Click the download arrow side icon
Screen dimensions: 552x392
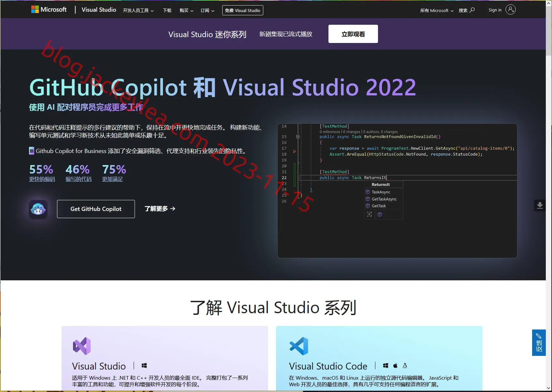click(x=540, y=205)
